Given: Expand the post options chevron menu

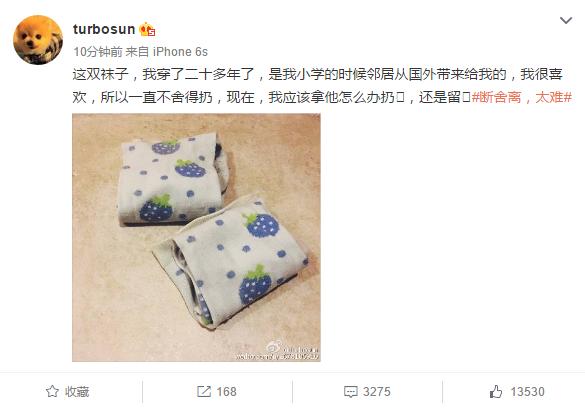Looking at the screenshot, I should pyautogui.click(x=566, y=21).
